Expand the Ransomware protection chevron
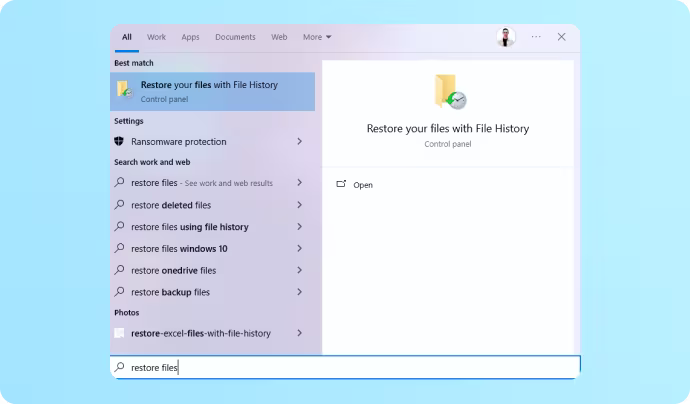690x404 pixels. coord(300,141)
